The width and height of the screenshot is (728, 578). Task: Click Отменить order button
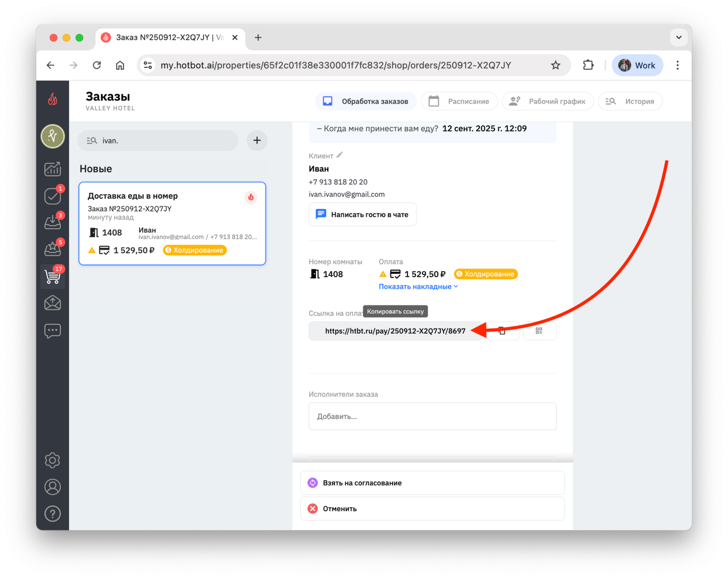pos(432,509)
